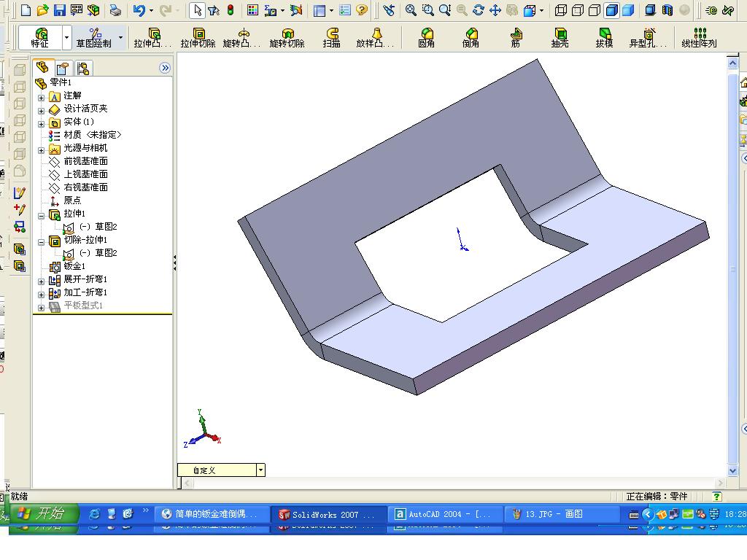Click the 拉伸切除 extrude cut tool
This screenshot has height=560, width=747.
(x=198, y=38)
